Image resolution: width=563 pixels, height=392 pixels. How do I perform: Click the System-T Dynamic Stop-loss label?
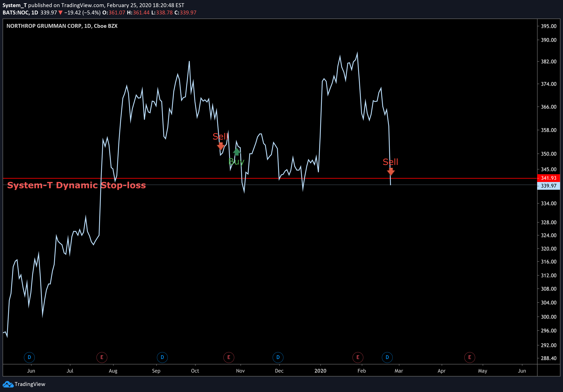(x=76, y=185)
